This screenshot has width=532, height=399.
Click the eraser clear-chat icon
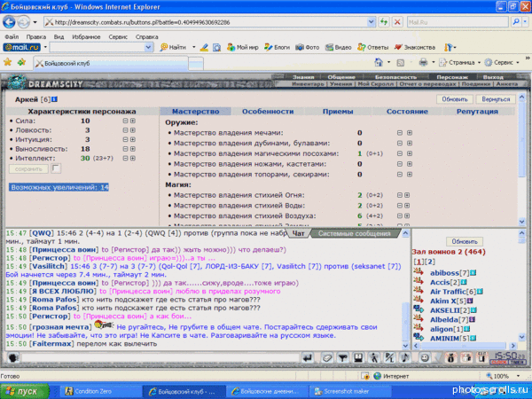[327, 357]
